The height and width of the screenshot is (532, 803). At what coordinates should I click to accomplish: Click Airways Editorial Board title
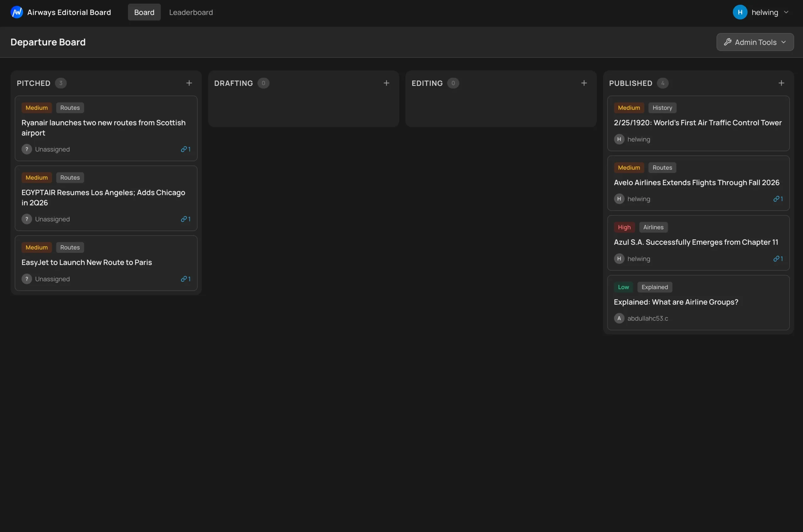pyautogui.click(x=69, y=12)
